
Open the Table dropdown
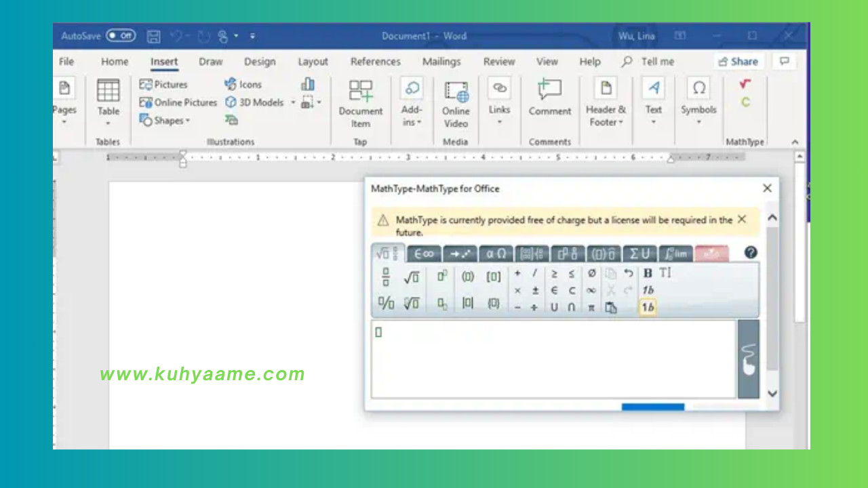click(x=108, y=103)
